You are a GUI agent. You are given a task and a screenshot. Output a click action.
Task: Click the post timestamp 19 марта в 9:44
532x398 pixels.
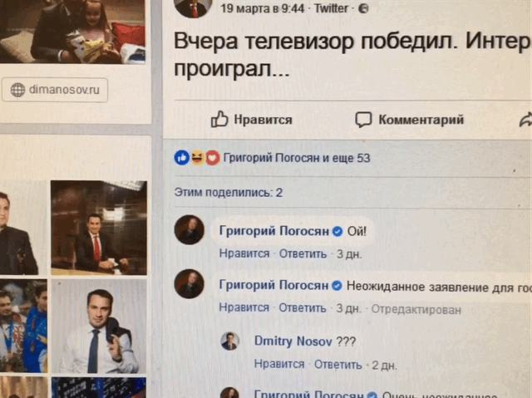point(263,8)
